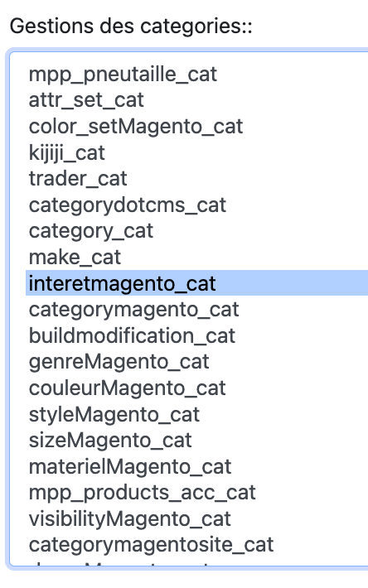Click the Gestions des categories label
Image resolution: width=368 pixels, height=588 pixels.
pyautogui.click(x=131, y=27)
